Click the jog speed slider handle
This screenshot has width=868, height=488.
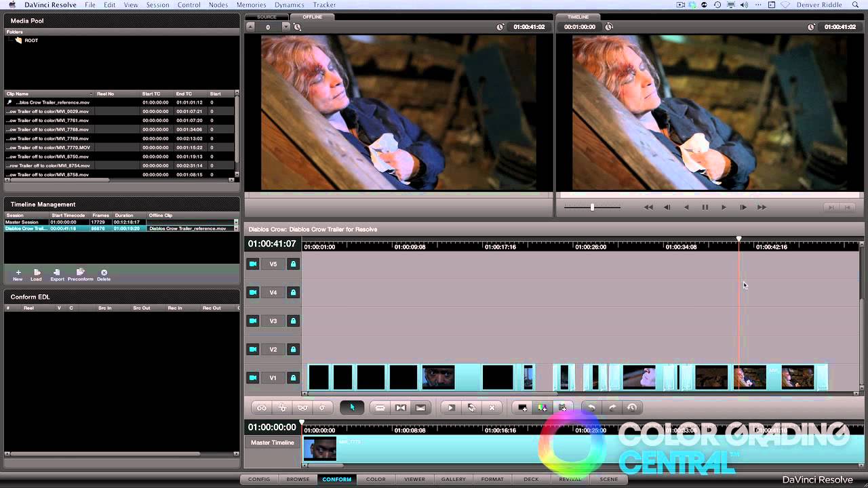point(592,207)
